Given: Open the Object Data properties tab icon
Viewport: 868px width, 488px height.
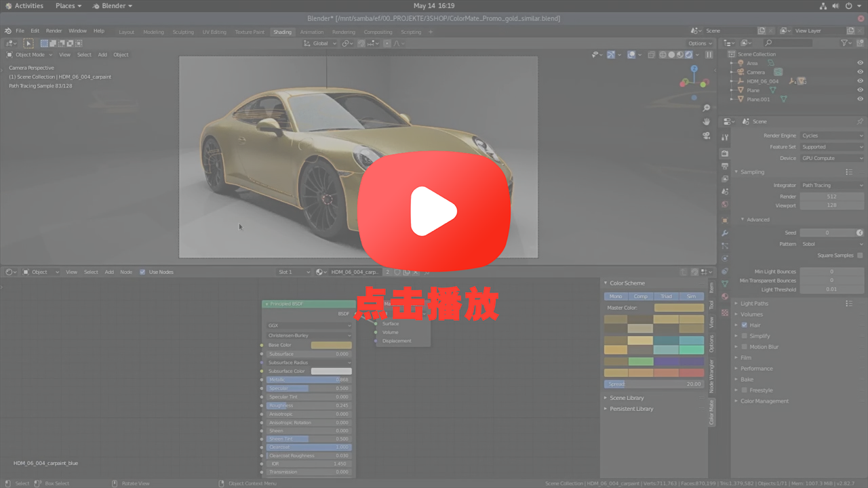Looking at the screenshot, I should click(x=725, y=285).
